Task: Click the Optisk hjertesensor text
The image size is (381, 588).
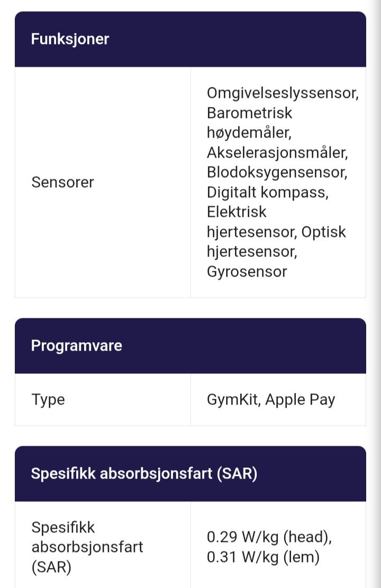Action: coord(276,242)
